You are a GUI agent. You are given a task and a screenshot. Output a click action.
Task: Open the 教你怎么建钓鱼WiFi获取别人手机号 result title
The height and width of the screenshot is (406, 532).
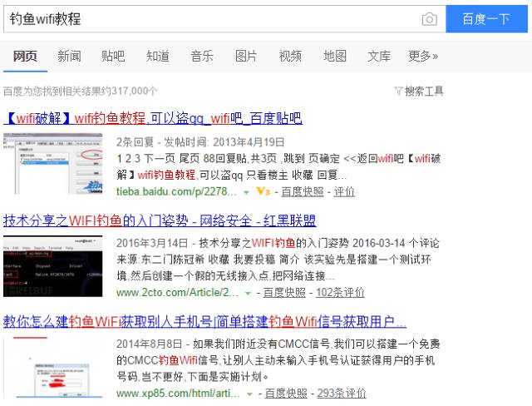coord(205,321)
